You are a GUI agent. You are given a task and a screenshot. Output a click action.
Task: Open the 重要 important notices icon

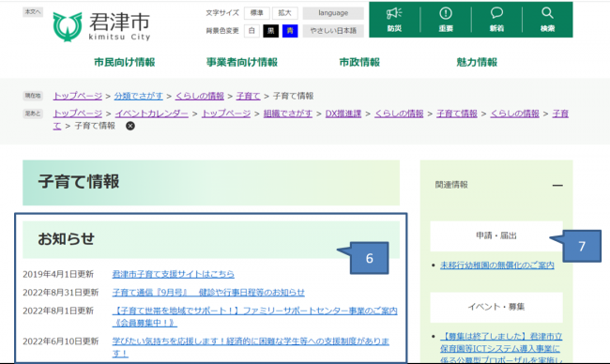point(446,20)
